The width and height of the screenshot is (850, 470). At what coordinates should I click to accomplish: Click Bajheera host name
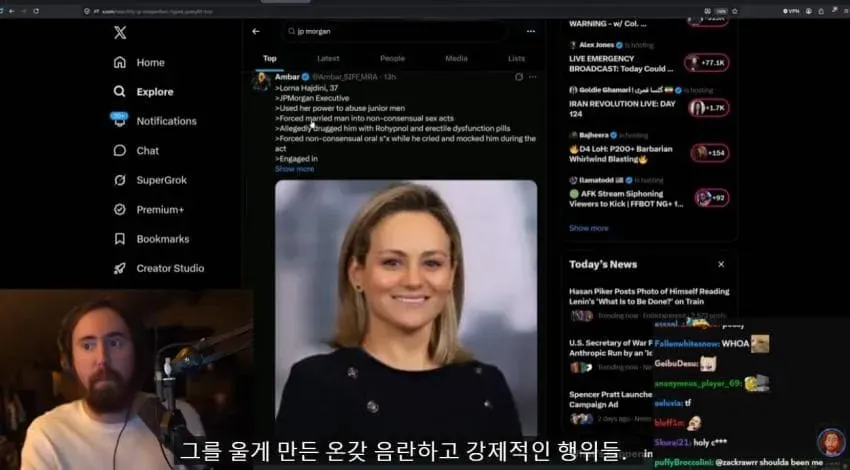pyautogui.click(x=594, y=135)
